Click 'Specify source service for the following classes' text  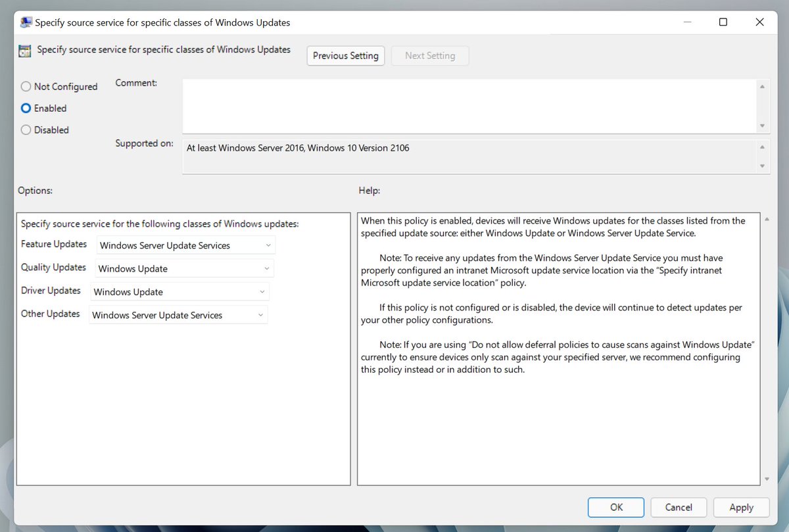pyautogui.click(x=160, y=224)
